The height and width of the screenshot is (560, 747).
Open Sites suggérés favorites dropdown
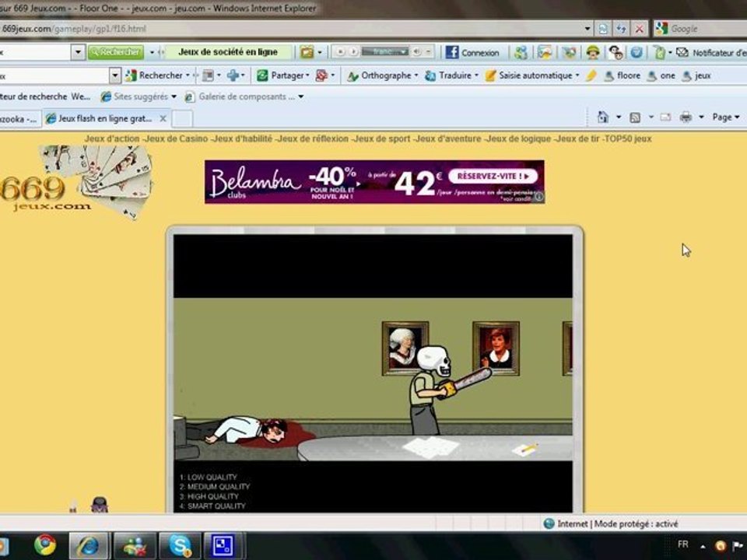[139, 96]
